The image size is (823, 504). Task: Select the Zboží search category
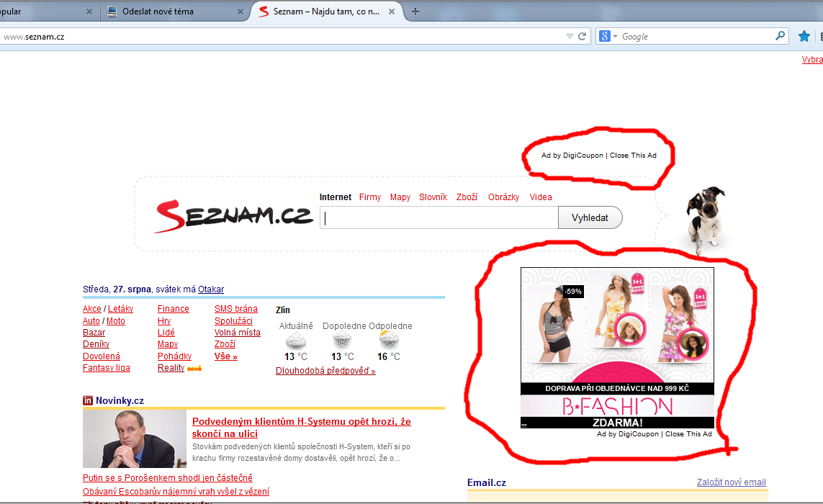(x=467, y=197)
